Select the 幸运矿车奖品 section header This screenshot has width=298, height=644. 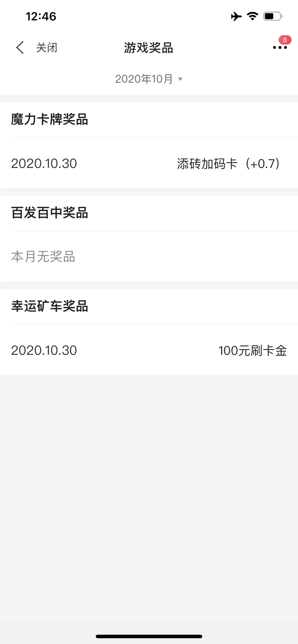click(x=50, y=306)
